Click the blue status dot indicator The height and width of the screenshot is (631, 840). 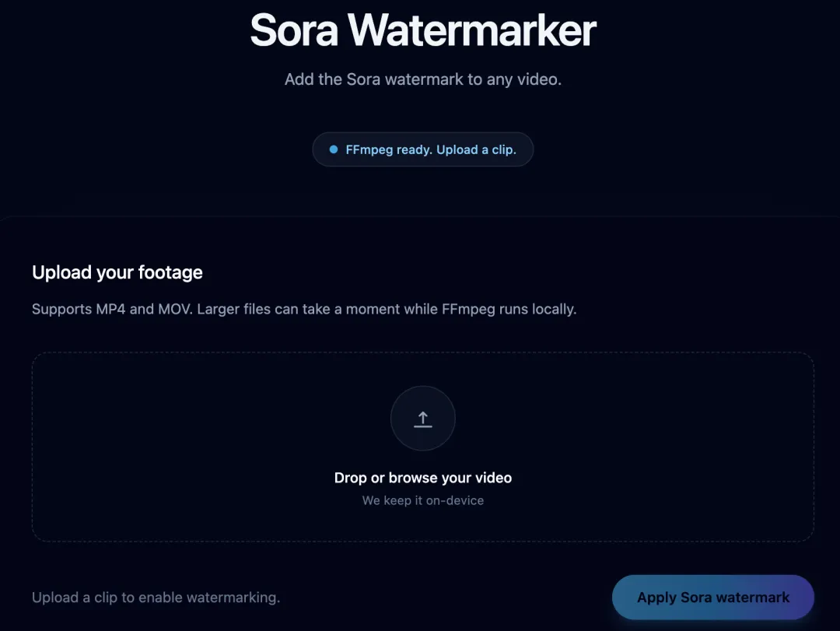tap(334, 149)
